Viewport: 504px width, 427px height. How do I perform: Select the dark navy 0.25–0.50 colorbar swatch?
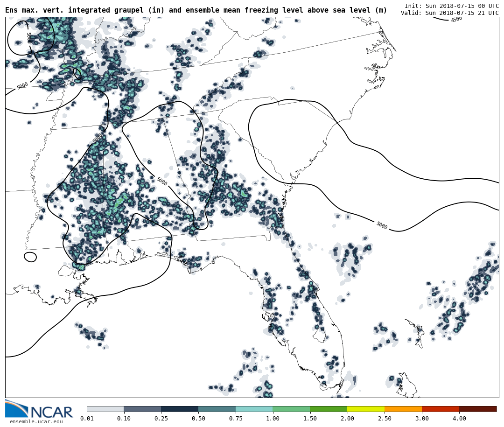tap(180, 409)
